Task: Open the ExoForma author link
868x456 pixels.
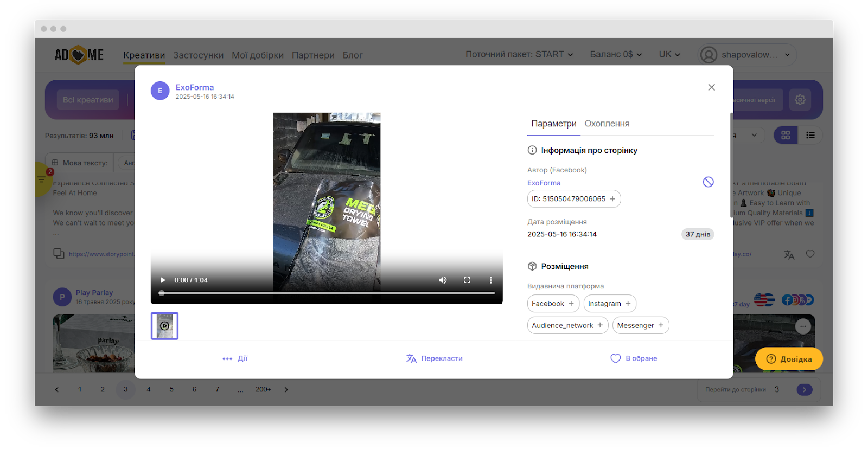Action: (x=544, y=183)
